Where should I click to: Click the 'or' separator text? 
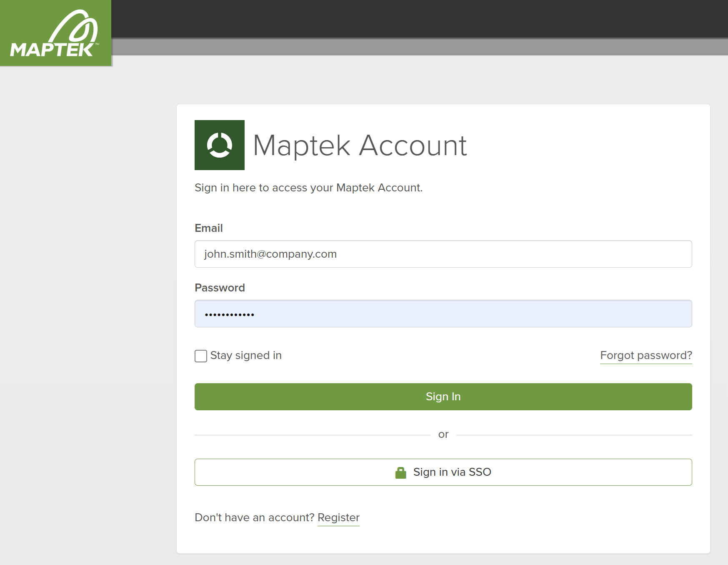443,434
